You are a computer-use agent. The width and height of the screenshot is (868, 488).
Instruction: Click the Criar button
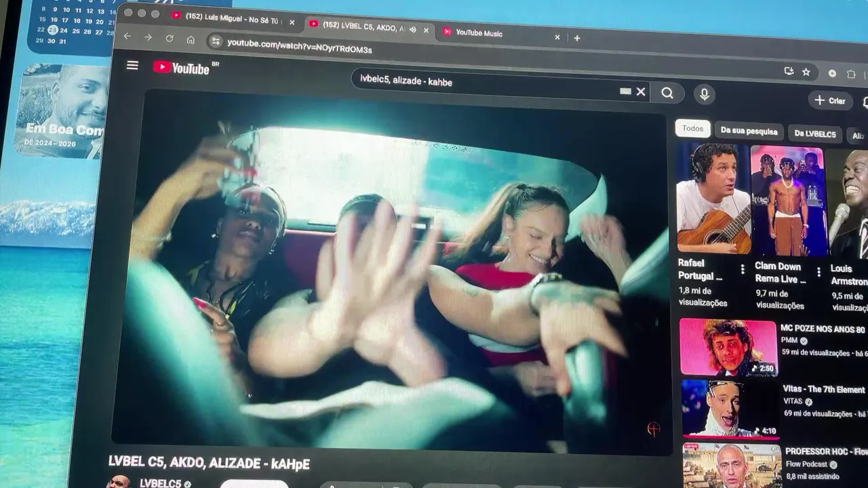(831, 100)
